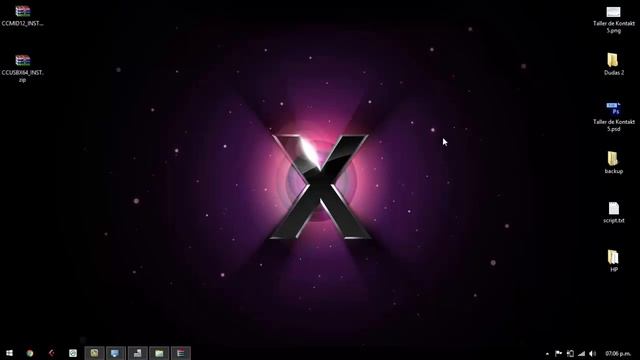Select the script.txt text file
The image size is (640, 360).
tap(613, 212)
